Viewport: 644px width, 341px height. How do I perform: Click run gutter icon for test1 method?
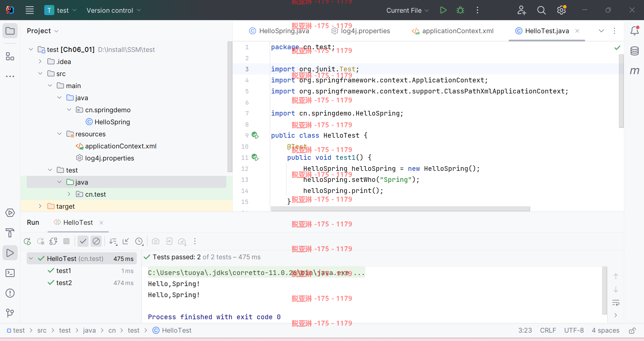point(255,157)
